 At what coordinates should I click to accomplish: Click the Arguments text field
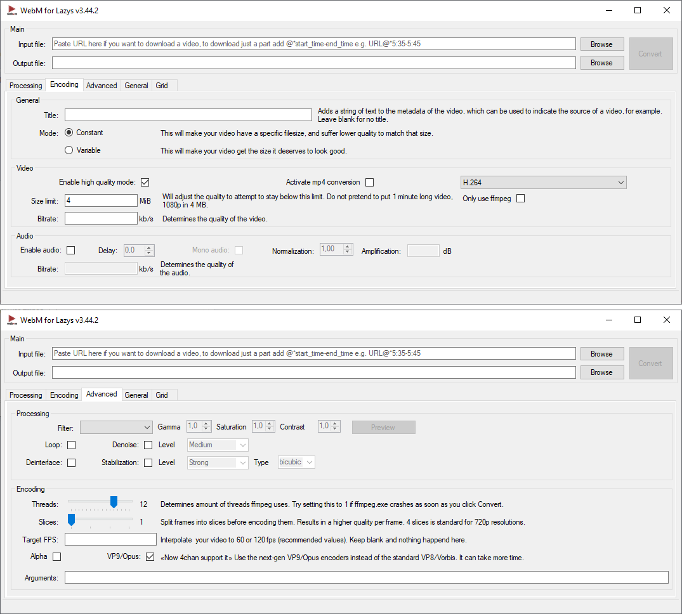(367, 578)
